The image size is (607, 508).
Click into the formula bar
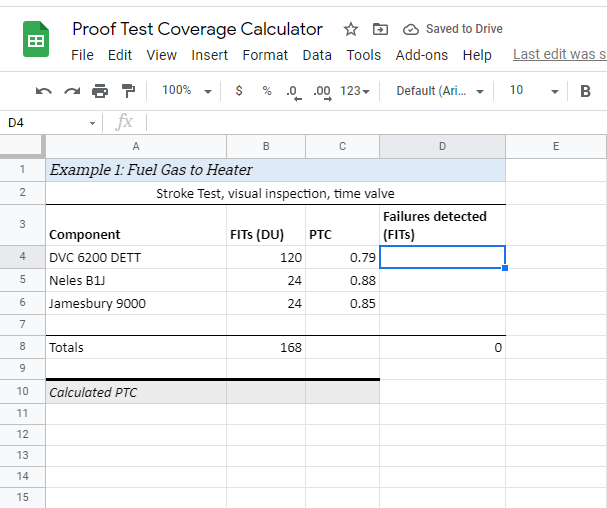376,123
